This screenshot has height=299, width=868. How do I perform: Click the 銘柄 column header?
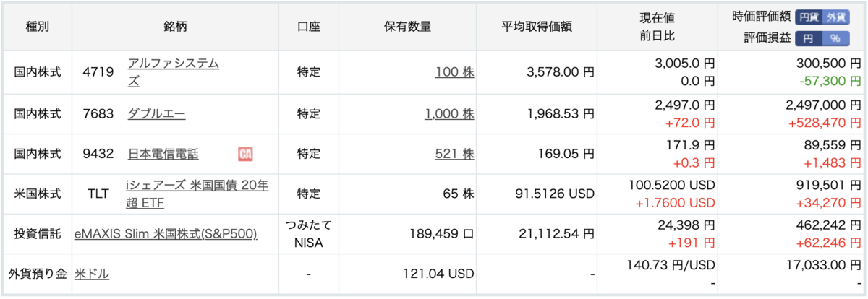[176, 27]
